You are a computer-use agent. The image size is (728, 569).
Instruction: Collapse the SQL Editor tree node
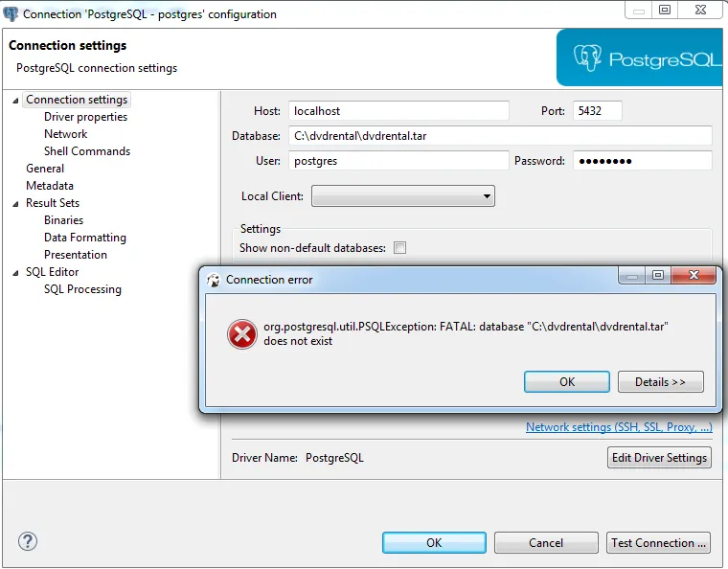click(15, 273)
